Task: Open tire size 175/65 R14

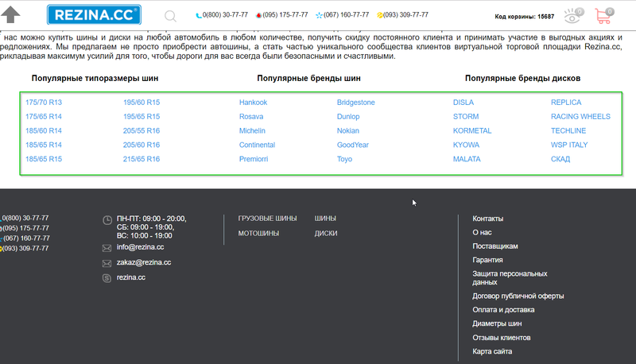Action: coord(44,117)
